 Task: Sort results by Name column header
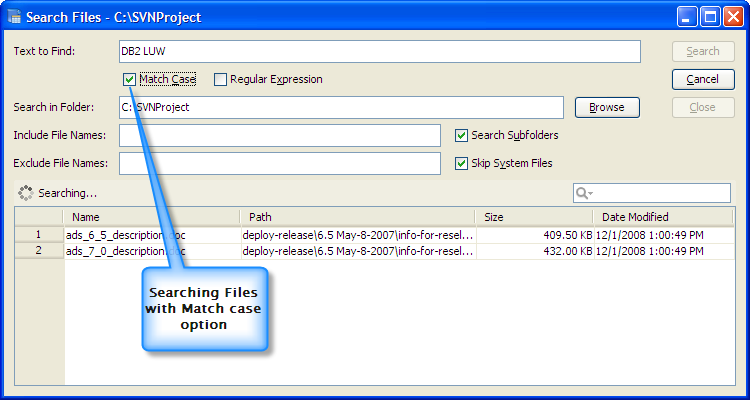point(150,216)
